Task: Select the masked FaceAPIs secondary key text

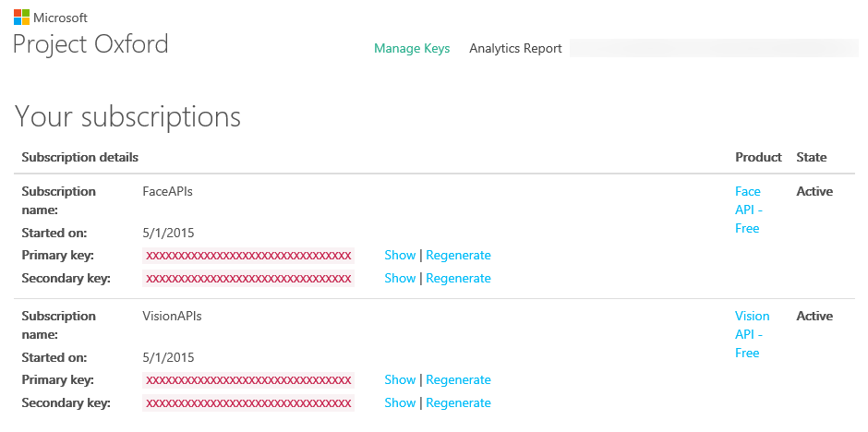Action: [x=248, y=278]
